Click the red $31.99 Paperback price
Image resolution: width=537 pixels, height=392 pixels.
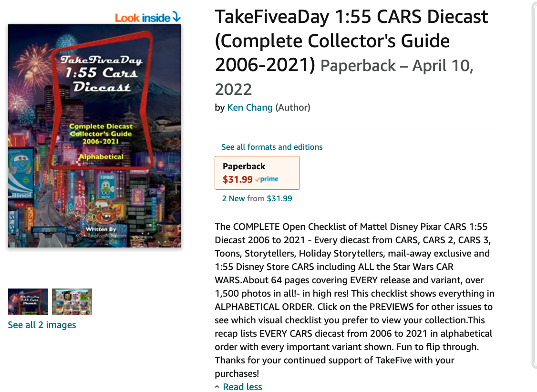click(238, 179)
